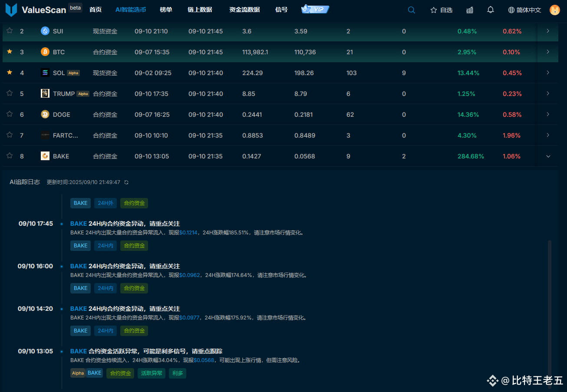Click the $0.0977 price in log
The image size is (567, 392).
(x=189, y=318)
